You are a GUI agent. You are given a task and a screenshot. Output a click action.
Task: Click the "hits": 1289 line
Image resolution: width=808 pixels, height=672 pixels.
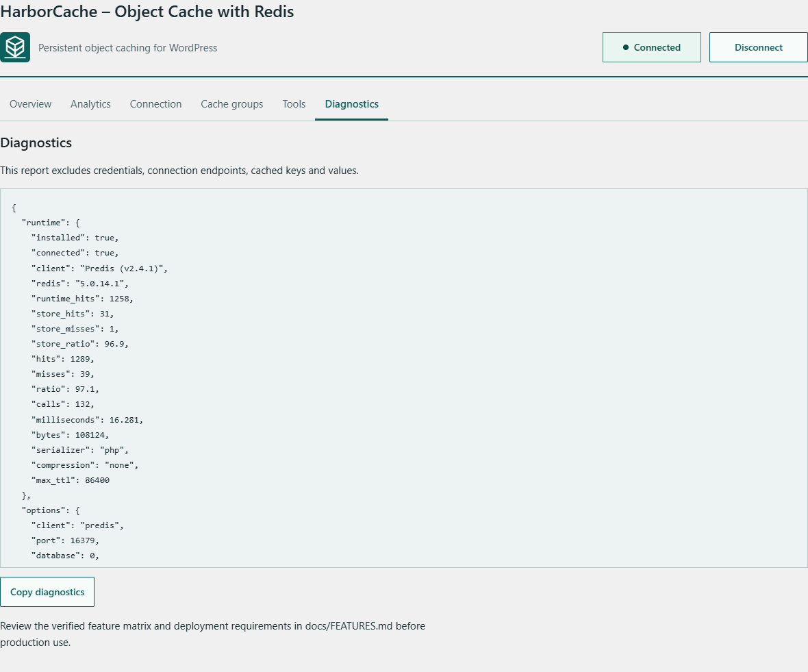pos(63,359)
